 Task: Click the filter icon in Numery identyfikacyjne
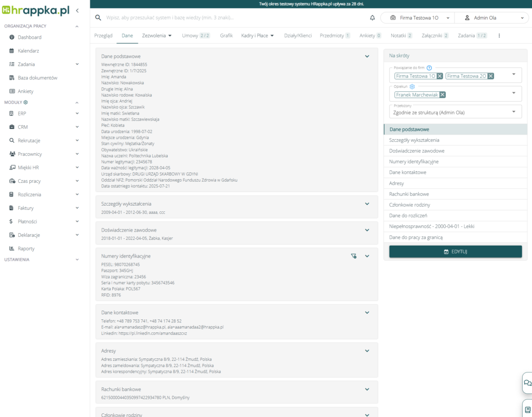(354, 256)
